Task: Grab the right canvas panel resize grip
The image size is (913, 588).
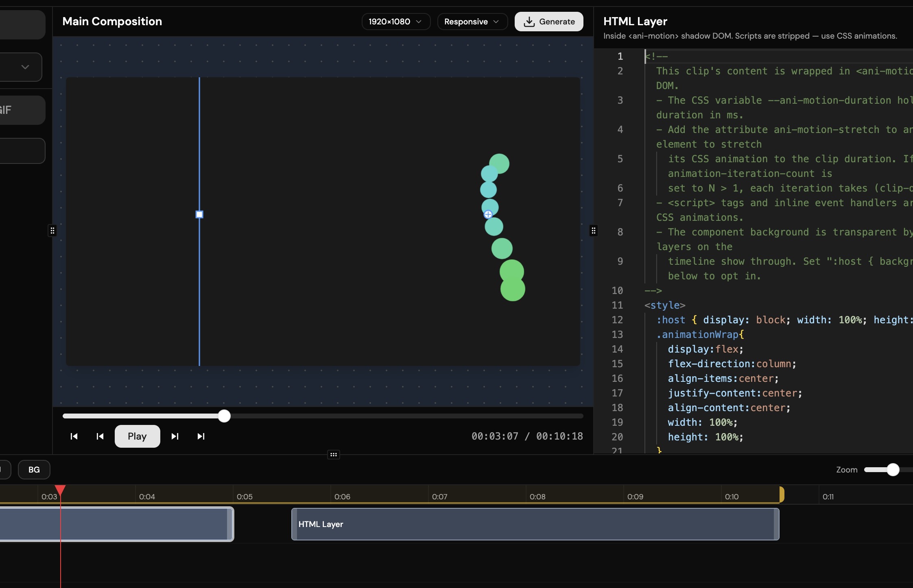Action: coord(594,231)
